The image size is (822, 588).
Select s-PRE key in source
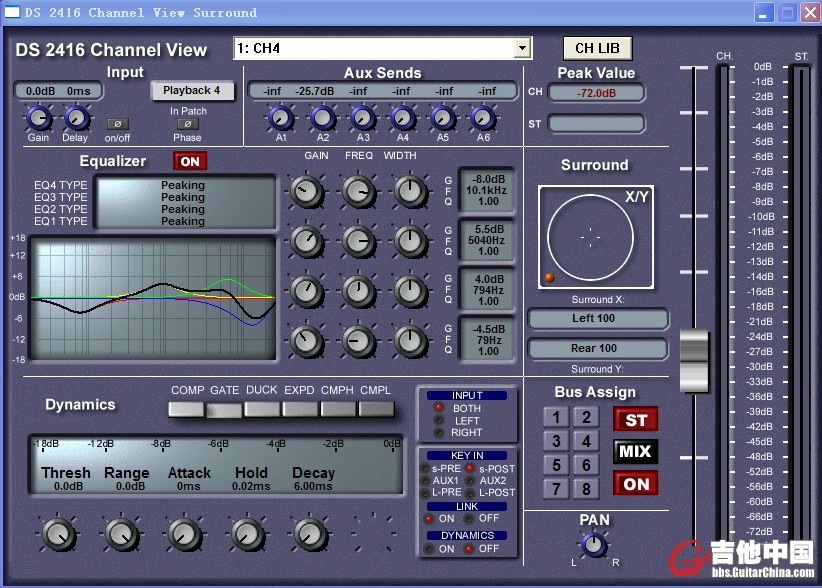click(425, 469)
